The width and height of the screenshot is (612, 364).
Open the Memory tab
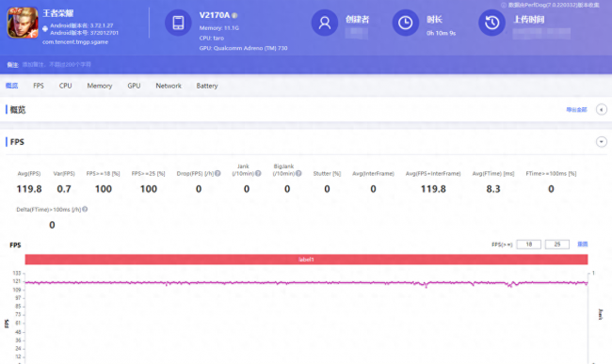(100, 86)
